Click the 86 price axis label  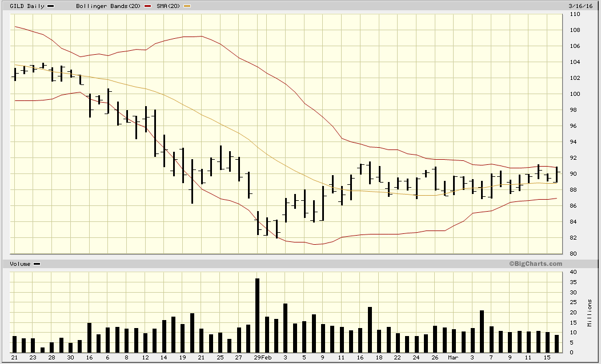574,206
